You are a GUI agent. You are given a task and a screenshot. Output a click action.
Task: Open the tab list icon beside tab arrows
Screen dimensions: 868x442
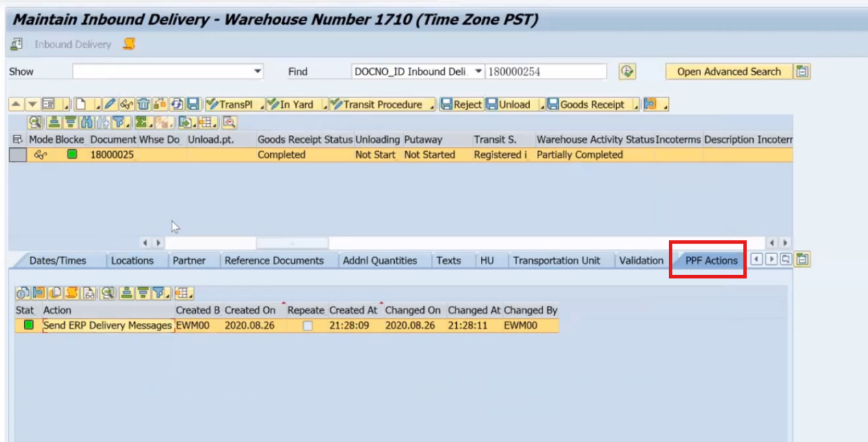click(786, 259)
